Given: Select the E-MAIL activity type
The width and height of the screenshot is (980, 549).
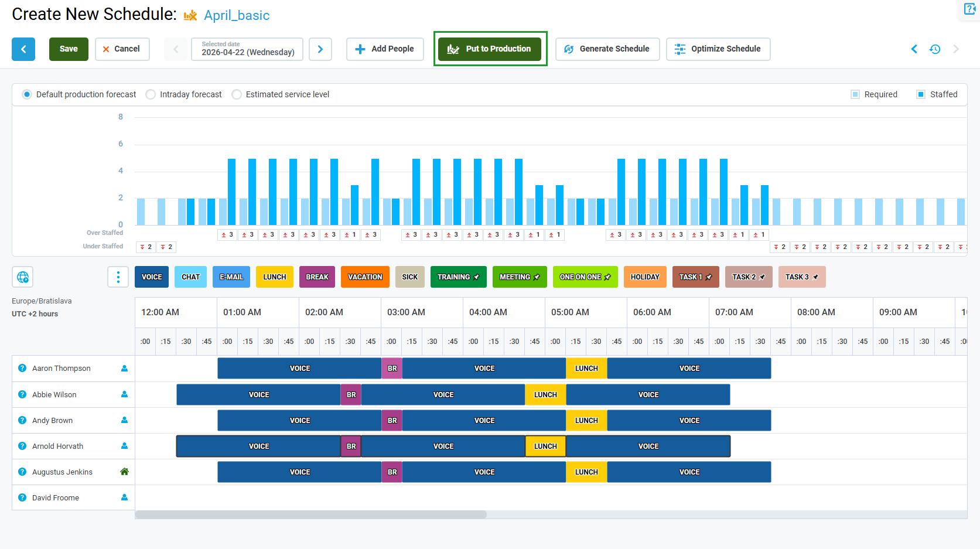Looking at the screenshot, I should (231, 277).
